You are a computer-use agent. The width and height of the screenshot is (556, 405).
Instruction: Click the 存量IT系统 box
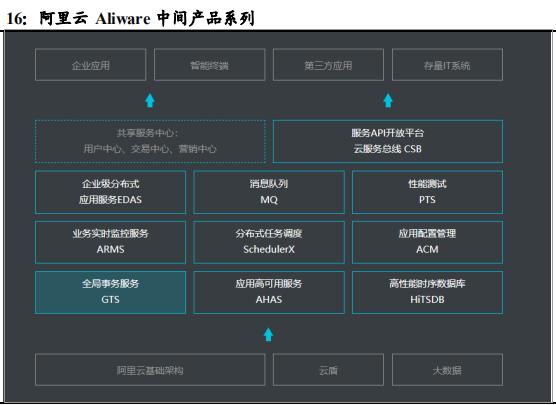pos(447,65)
